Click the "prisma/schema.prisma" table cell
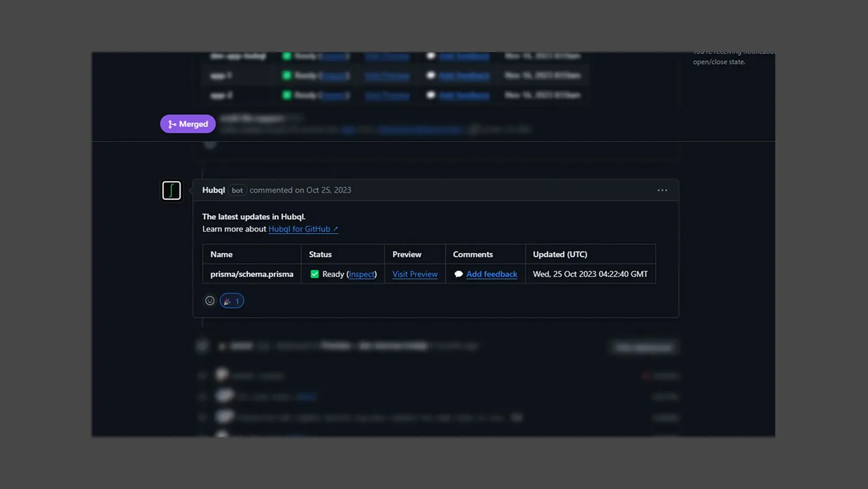Screen dimensions: 868x489 (x=252, y=274)
